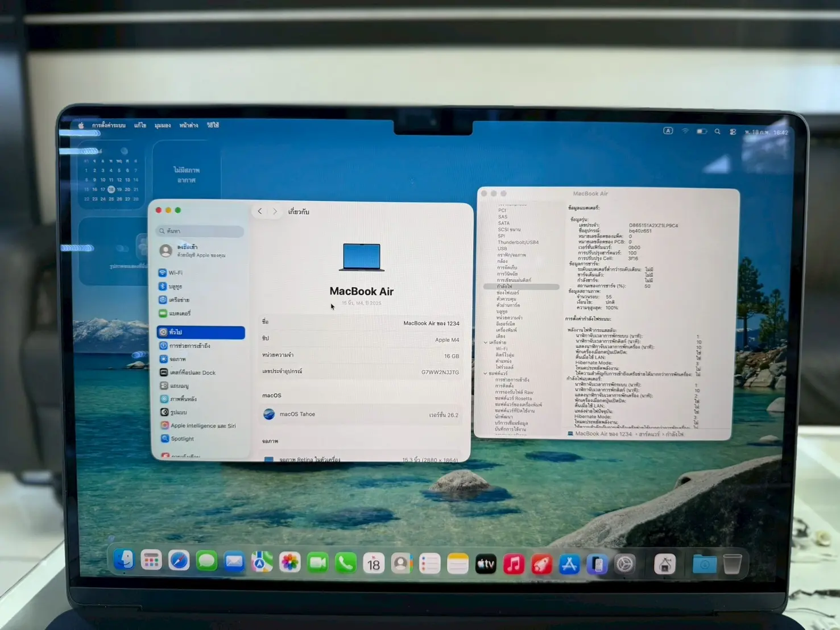This screenshot has width=840, height=630.
Task: Open Displays (จอภาพ) settings
Action: click(x=177, y=359)
